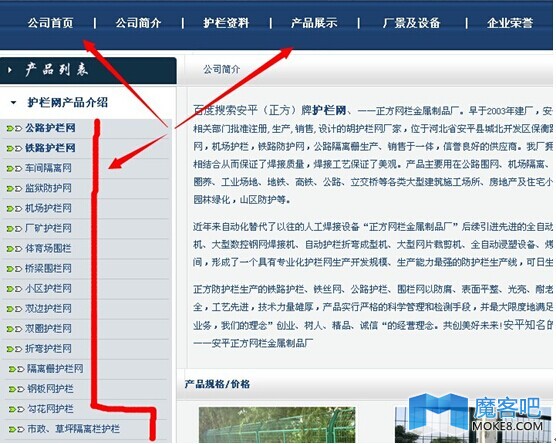The width and height of the screenshot is (556, 444).
Task: Choose 市政、草坪隔离栏护栏 from the sidebar
Action: point(74,429)
